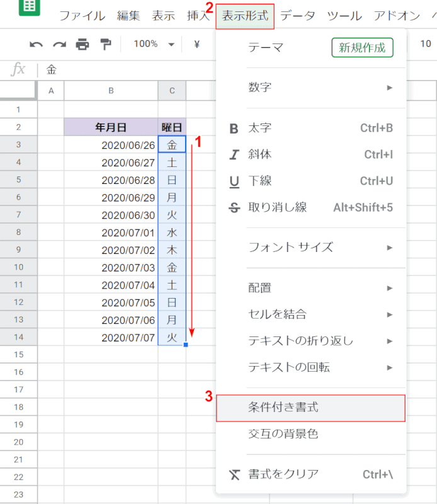
Task: Click the select-all corner box
Action: (18, 89)
